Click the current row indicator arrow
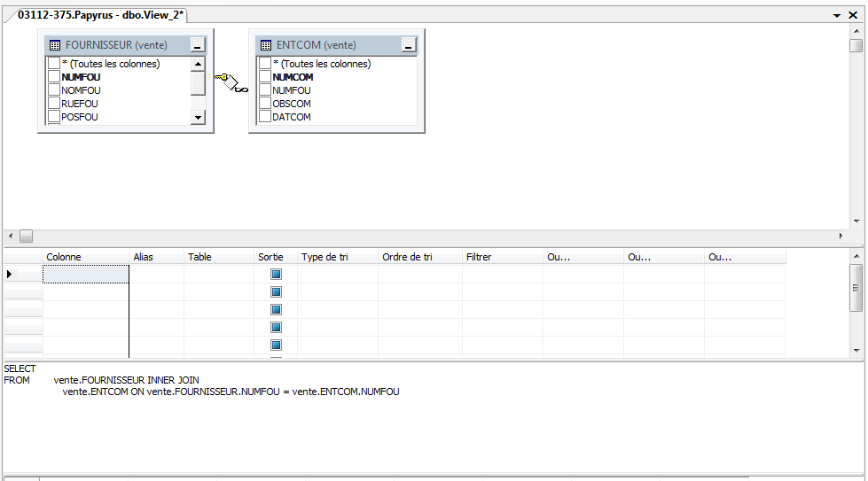Image resolution: width=868 pixels, height=481 pixels. click(x=10, y=275)
